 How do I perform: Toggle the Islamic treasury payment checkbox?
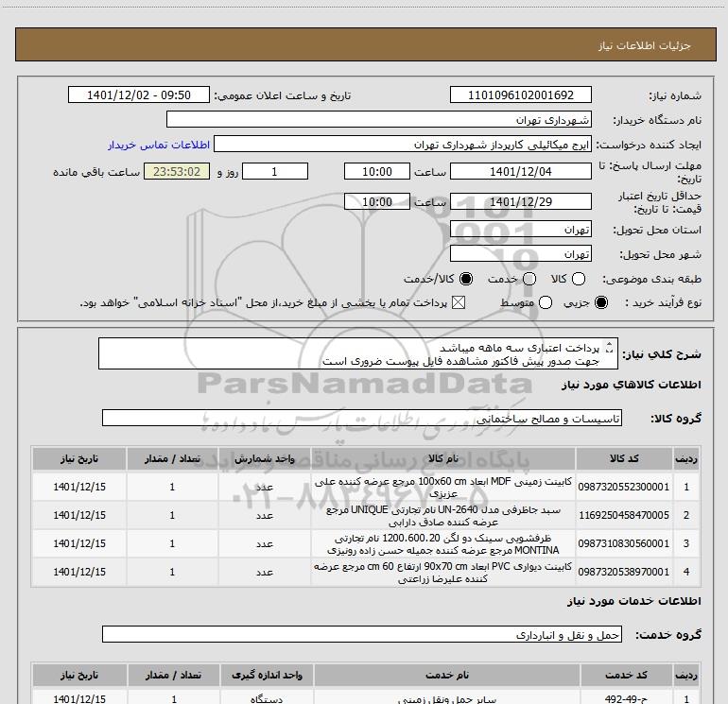click(x=459, y=302)
